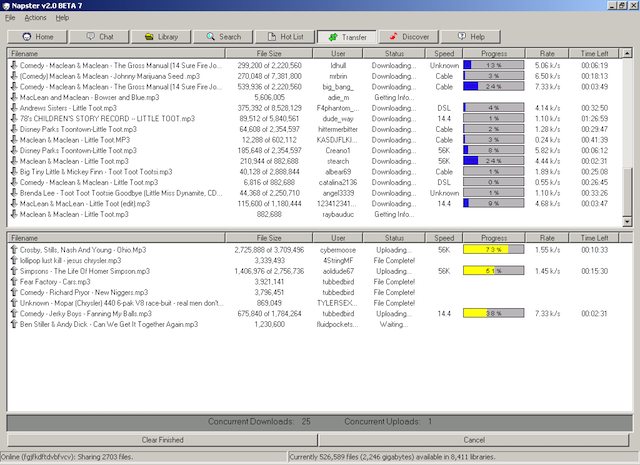This screenshot has height=465, width=640.
Task: Open the Library tab
Action: [x=161, y=37]
